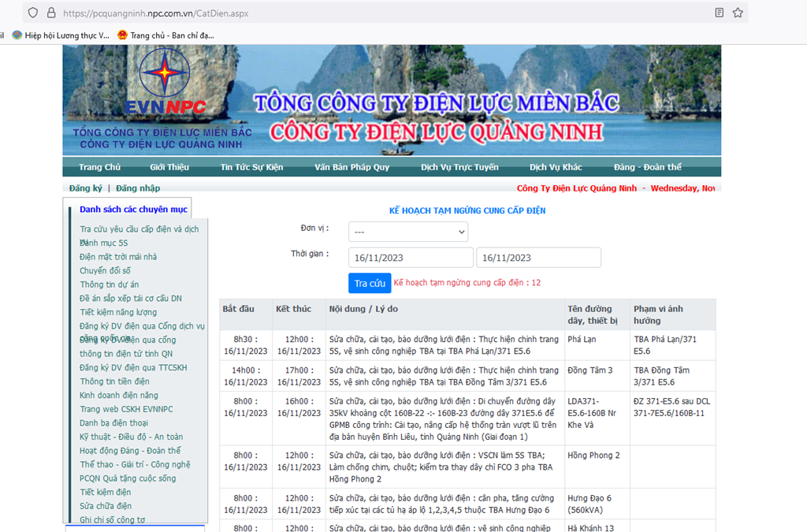
Task: Open Tiết kiệm điện sidebar link
Action: click(x=106, y=493)
